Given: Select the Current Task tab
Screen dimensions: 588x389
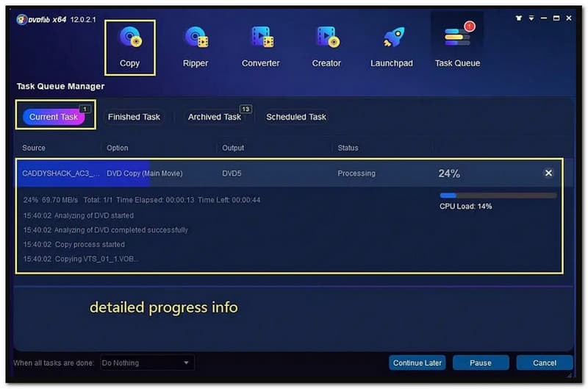Looking at the screenshot, I should pos(54,117).
